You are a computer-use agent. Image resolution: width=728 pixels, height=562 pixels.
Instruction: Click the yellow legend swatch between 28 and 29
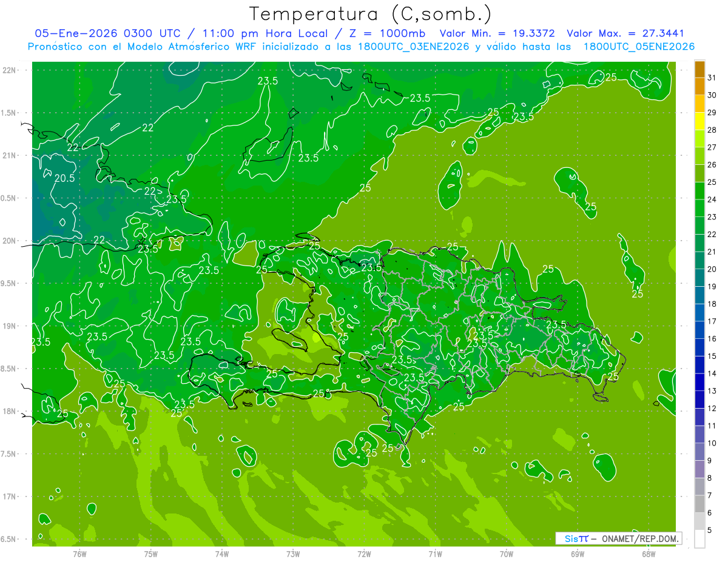click(699, 121)
